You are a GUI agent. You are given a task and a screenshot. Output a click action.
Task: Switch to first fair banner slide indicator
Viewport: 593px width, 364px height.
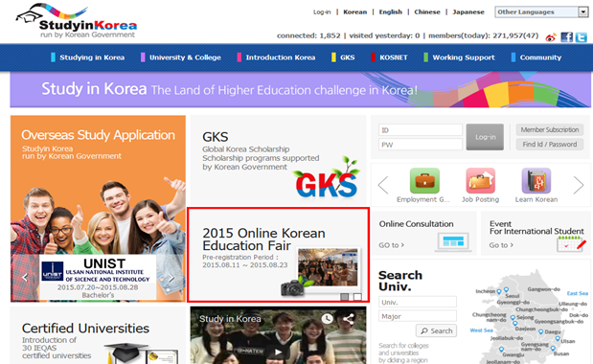coord(345,297)
